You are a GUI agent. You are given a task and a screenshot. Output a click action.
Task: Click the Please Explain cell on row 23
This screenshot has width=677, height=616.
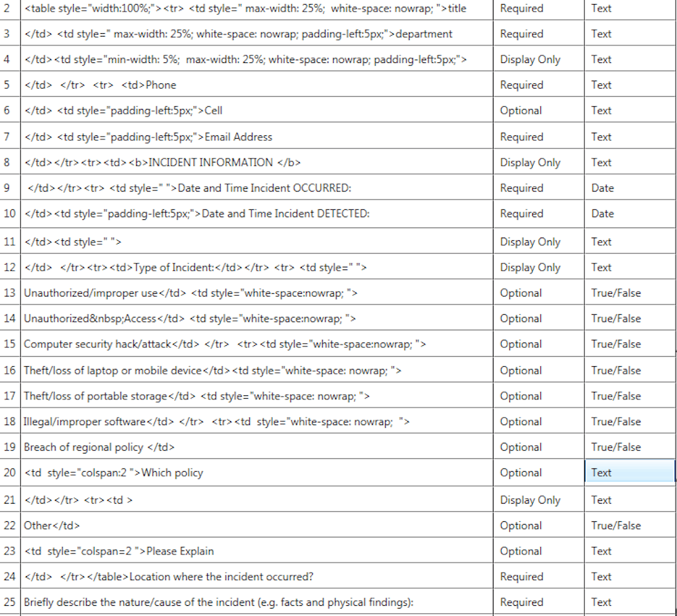257,550
